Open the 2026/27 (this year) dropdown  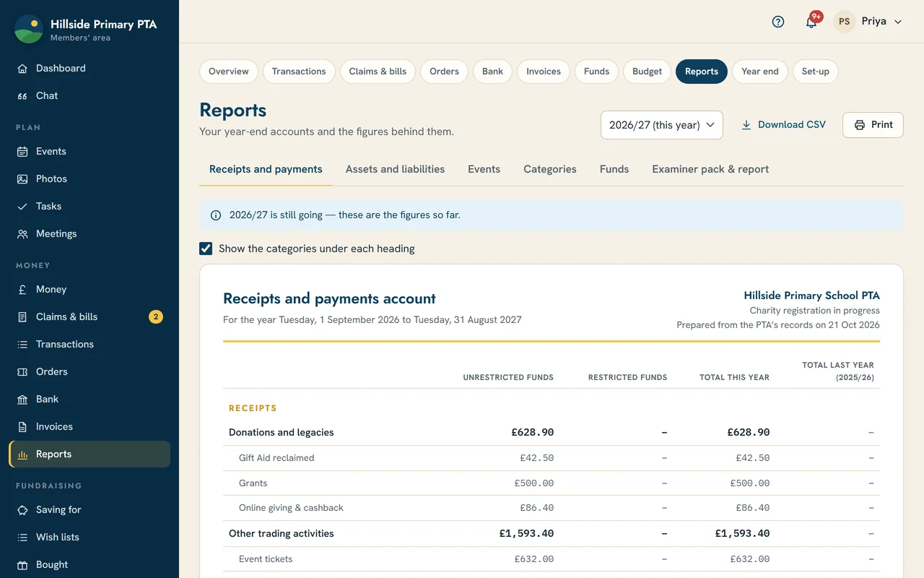(662, 125)
